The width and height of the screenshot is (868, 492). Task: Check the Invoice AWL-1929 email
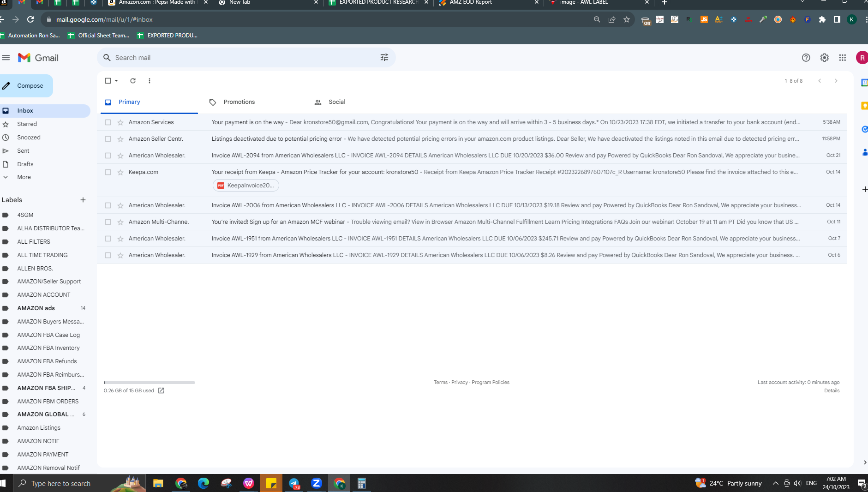pyautogui.click(x=108, y=255)
